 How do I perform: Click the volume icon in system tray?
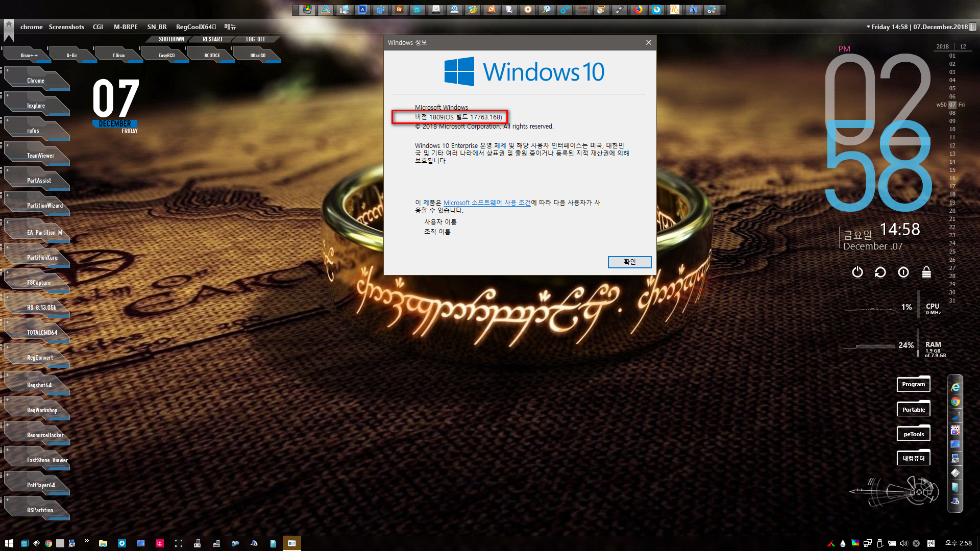904,543
